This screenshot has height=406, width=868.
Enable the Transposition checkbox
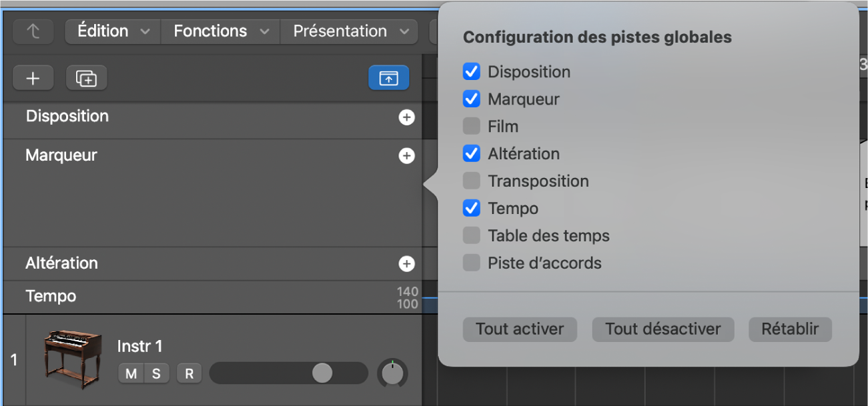pyautogui.click(x=472, y=181)
